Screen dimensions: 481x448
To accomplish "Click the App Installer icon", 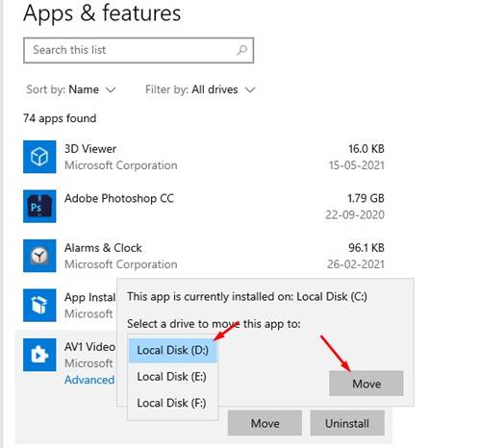I will [39, 305].
